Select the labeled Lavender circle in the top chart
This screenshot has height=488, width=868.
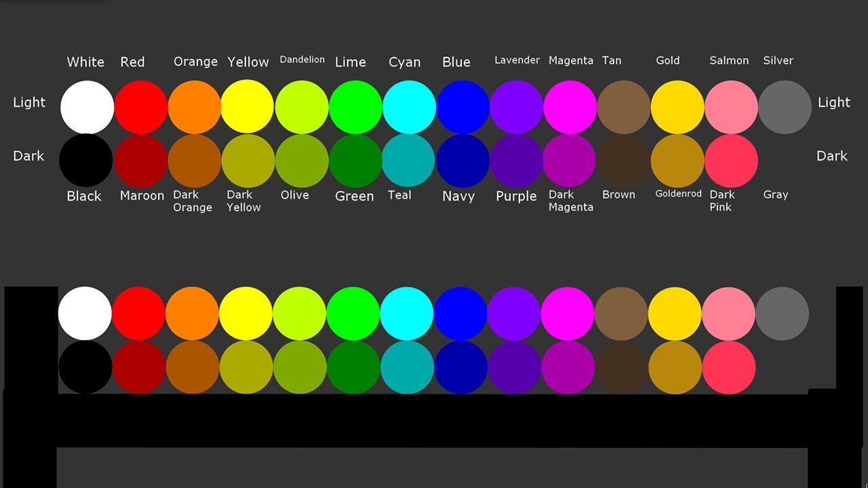point(516,107)
